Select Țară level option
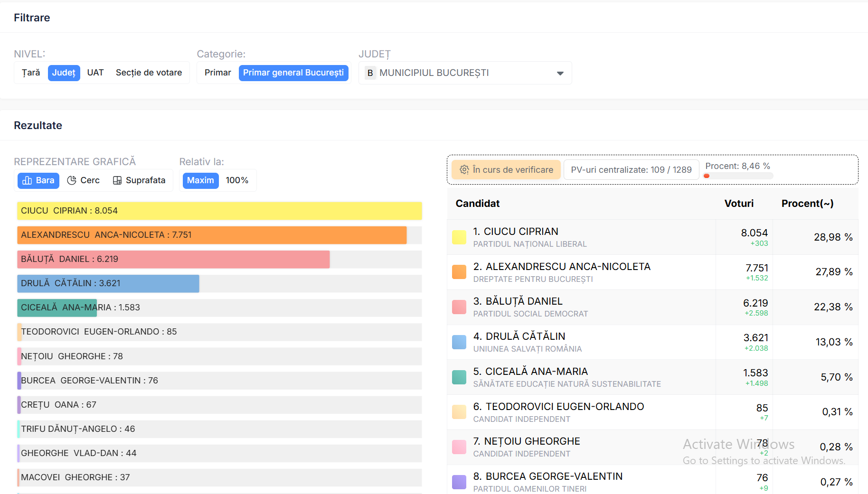This screenshot has height=494, width=868. coord(31,73)
